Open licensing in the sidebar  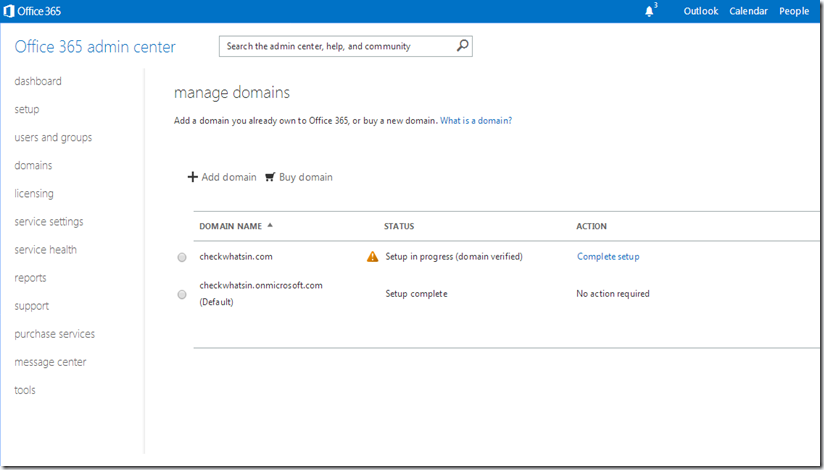tap(34, 193)
